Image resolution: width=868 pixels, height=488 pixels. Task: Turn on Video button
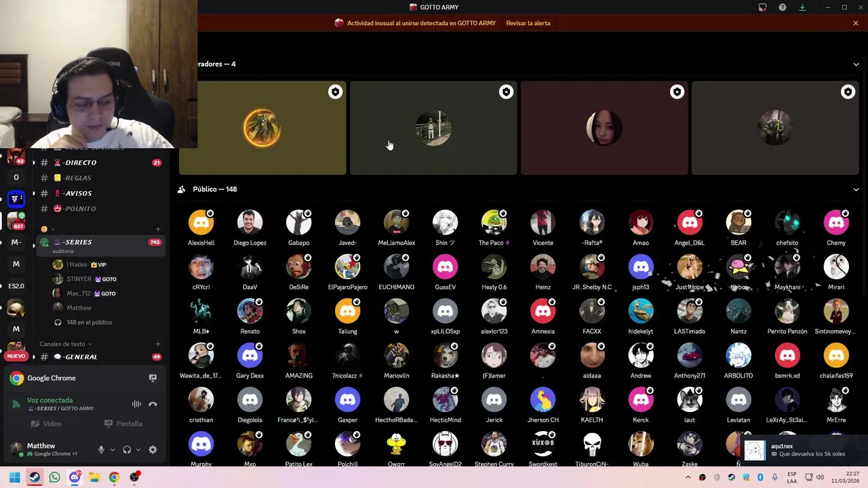46,424
